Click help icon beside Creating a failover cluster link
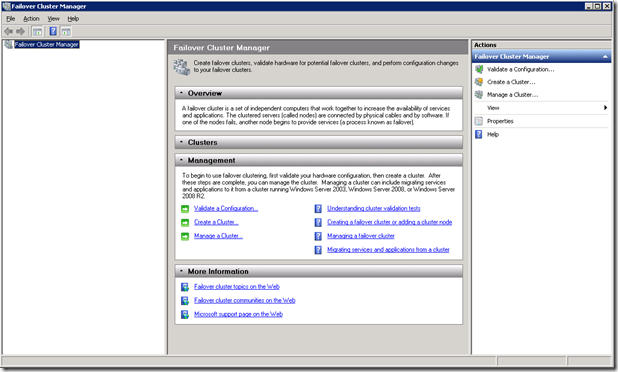Viewport: 618px width, 372px height. [318, 223]
